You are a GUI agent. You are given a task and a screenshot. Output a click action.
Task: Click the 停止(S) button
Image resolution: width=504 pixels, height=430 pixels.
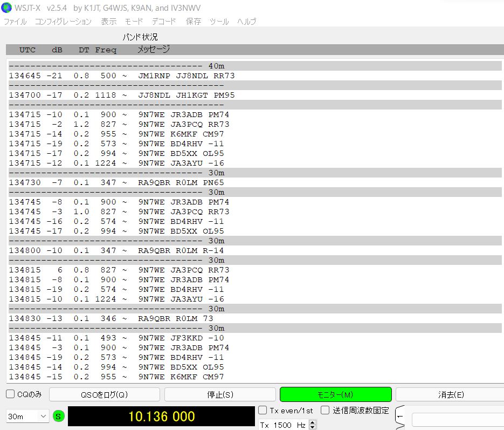coord(220,395)
